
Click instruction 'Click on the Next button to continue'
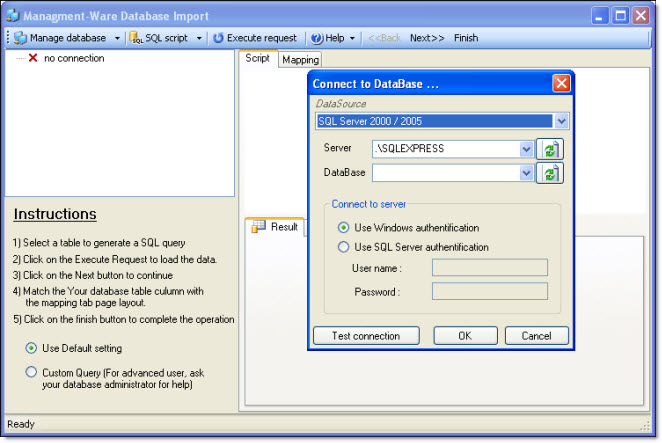coord(92,275)
